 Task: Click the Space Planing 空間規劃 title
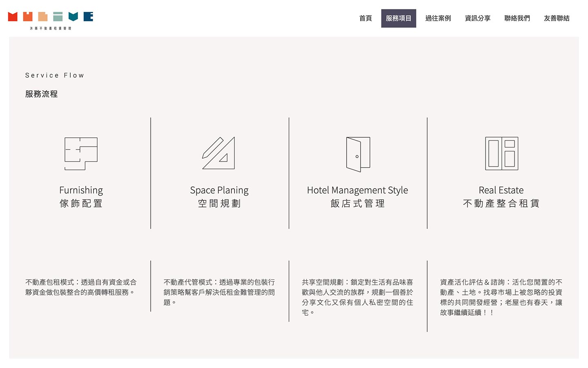tap(219, 197)
